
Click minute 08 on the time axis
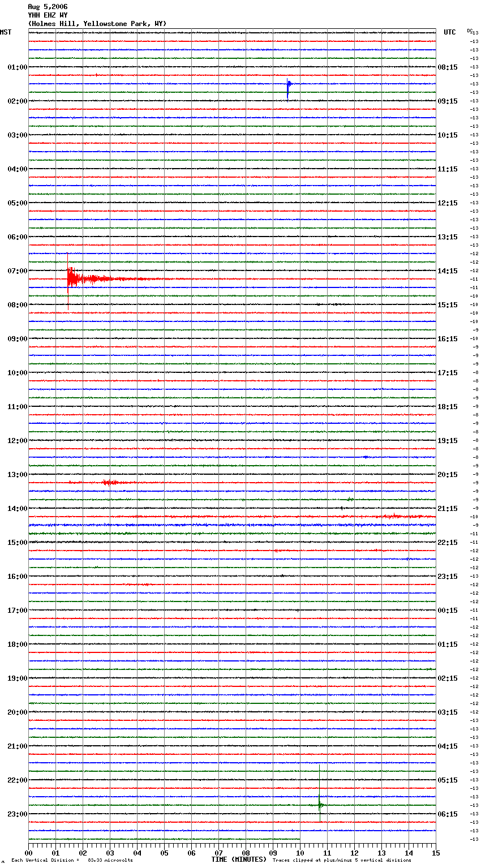tap(246, 853)
